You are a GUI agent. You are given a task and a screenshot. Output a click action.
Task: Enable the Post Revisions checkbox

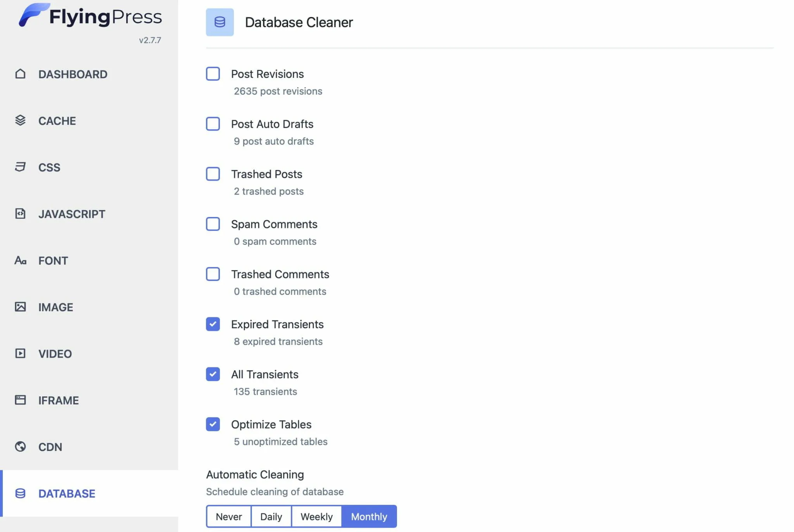coord(213,74)
